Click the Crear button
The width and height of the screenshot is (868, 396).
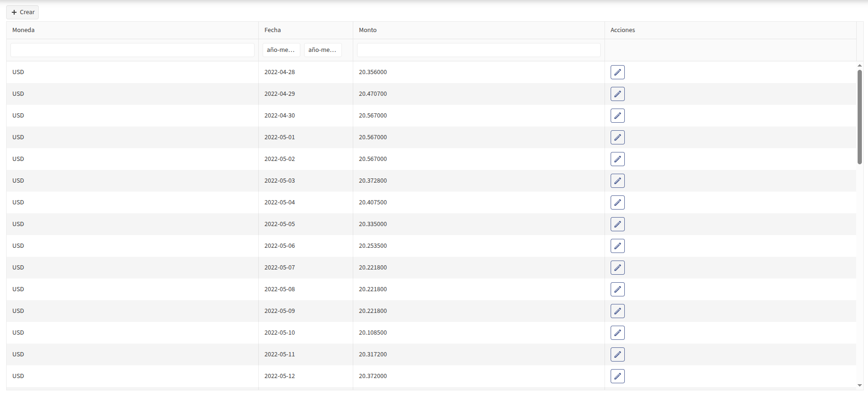[x=23, y=12]
